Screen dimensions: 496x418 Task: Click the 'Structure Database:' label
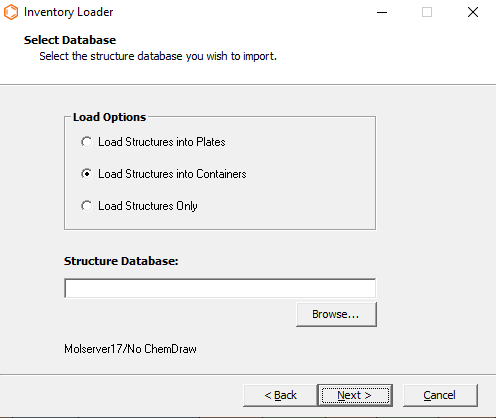click(121, 261)
